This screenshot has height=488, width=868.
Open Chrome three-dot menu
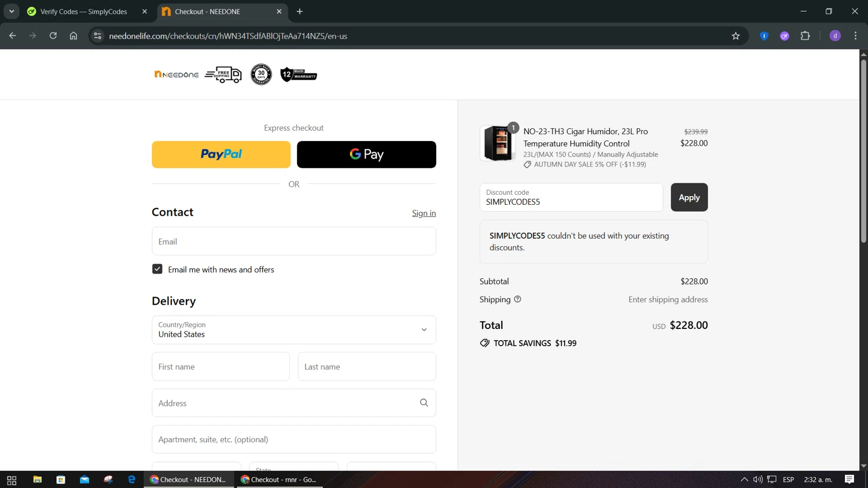coord(855,36)
